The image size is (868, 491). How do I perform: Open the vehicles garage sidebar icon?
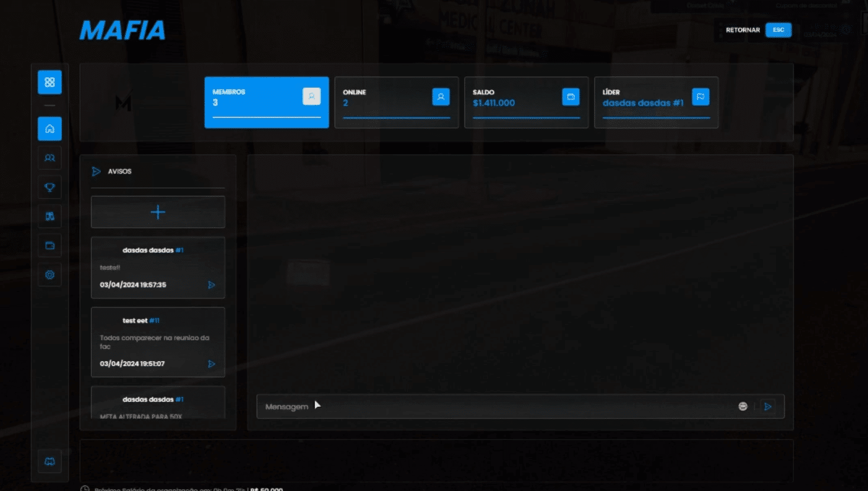(50, 216)
